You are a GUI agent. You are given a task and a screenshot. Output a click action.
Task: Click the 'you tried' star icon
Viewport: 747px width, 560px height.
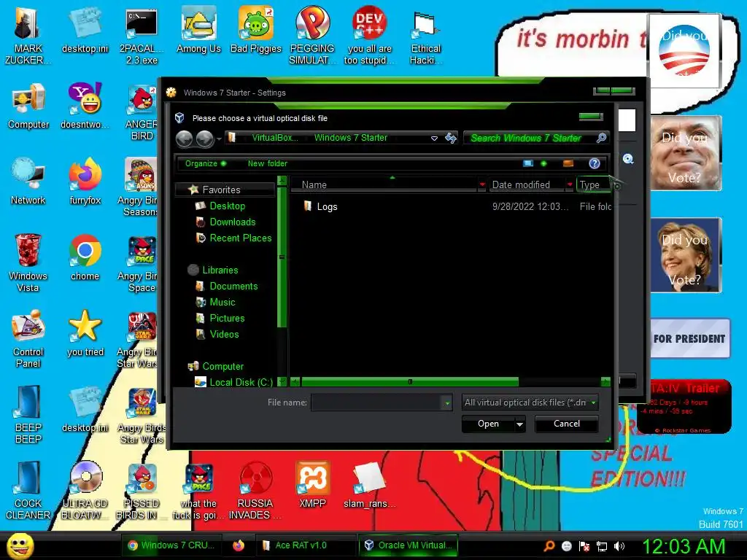tap(85, 334)
